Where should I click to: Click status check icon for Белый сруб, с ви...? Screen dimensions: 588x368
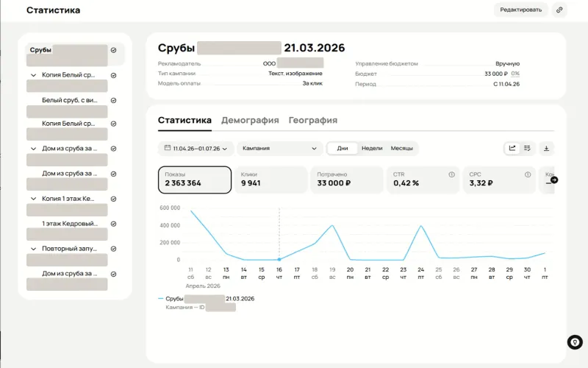(x=113, y=100)
